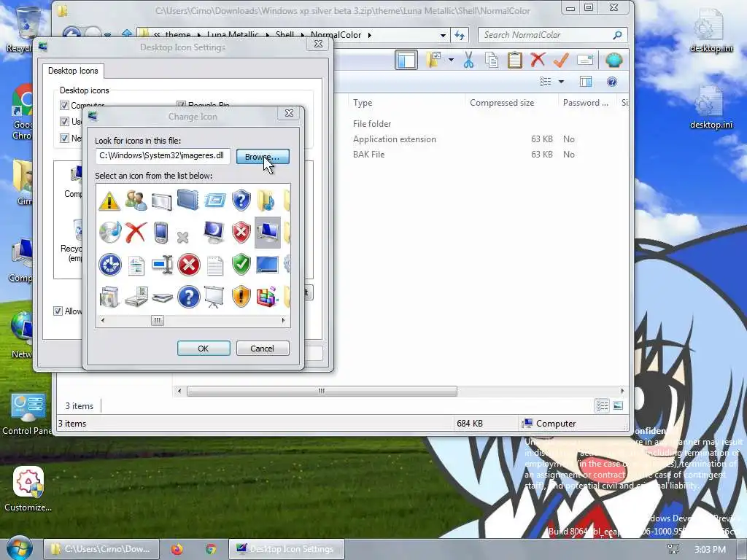This screenshot has height=560, width=747.
Task: Select the highlighted computer monitor icon
Action: click(268, 233)
